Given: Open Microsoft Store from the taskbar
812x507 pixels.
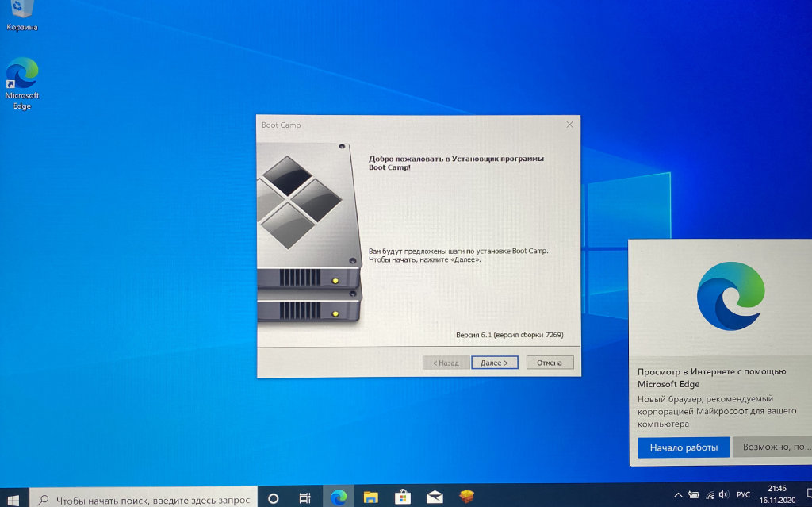Looking at the screenshot, I should coord(403,497).
